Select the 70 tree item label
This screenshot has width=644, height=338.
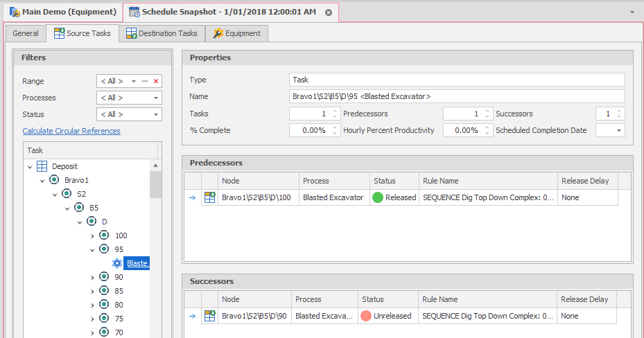[x=119, y=332]
